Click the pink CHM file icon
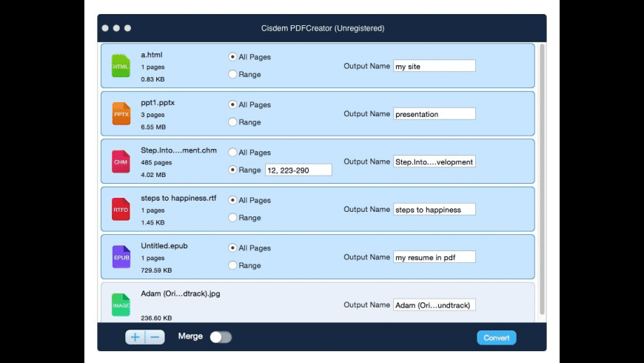Screen dimensions: 644x363 point(121,161)
